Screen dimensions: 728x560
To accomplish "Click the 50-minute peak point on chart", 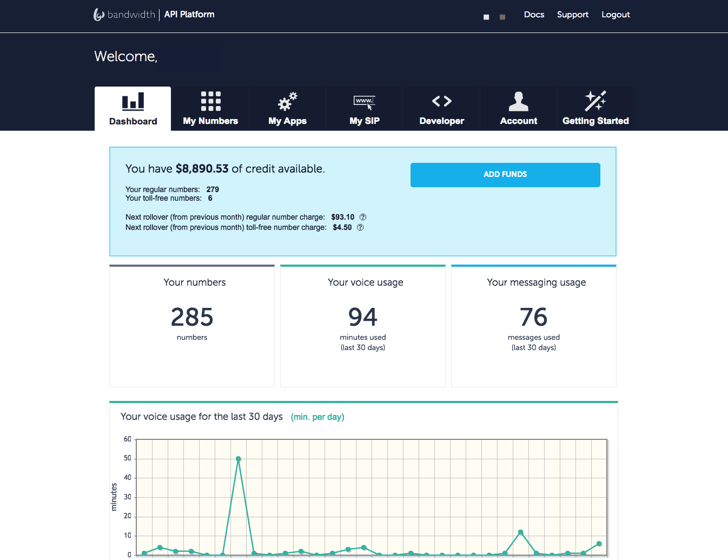I will (239, 459).
